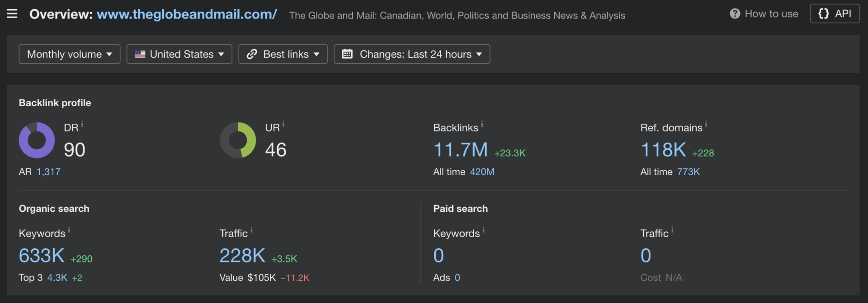This screenshot has width=868, height=303.
Task: Open the Changes: Last 24 hours dropdown
Action: tap(412, 54)
